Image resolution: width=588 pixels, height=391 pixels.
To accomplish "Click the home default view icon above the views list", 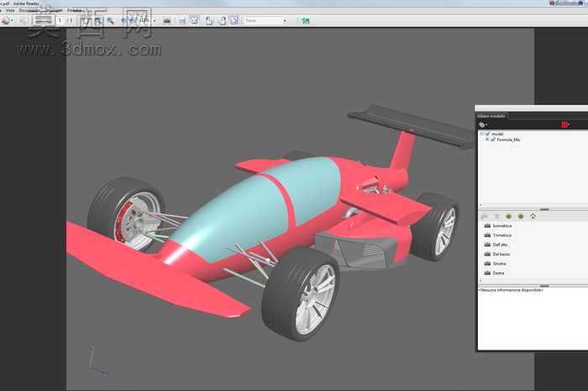I will [x=533, y=216].
